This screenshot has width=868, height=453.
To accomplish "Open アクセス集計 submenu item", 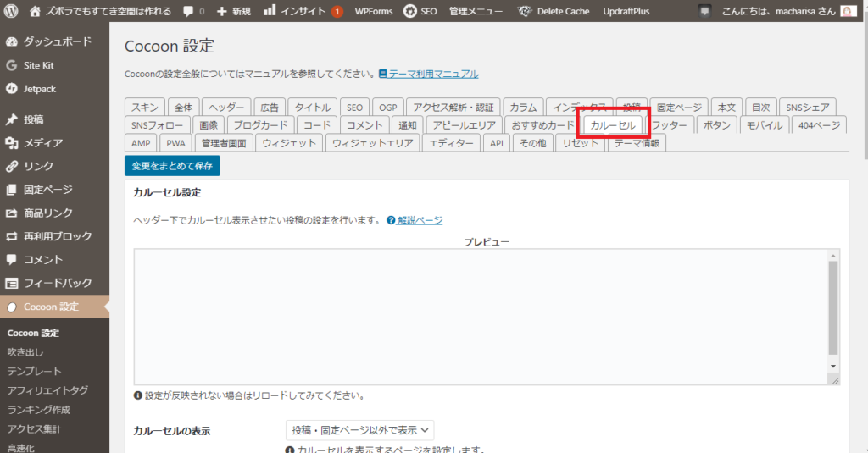I will click(34, 428).
